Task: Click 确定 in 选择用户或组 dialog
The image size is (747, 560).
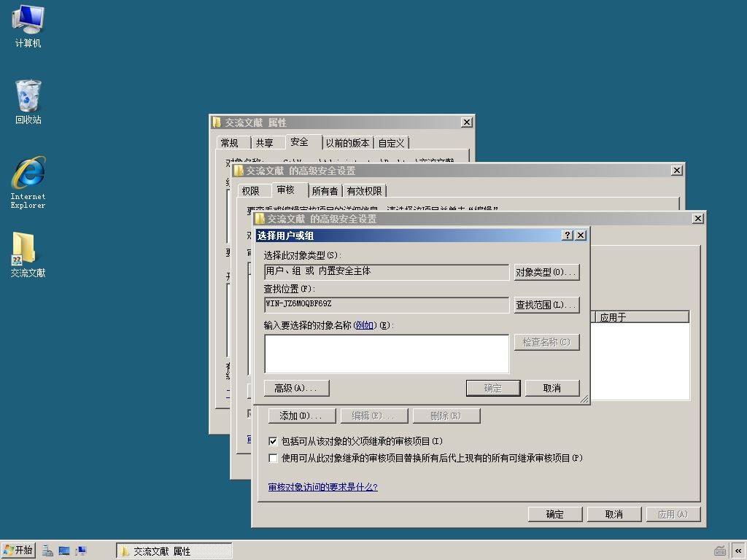Action: [x=493, y=388]
